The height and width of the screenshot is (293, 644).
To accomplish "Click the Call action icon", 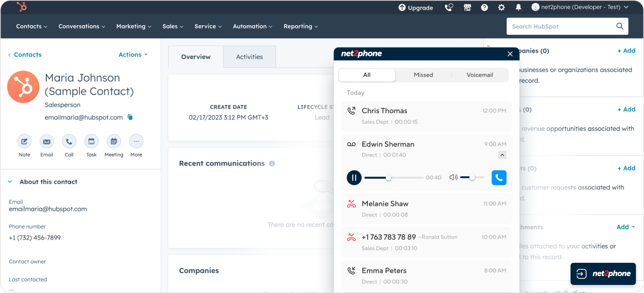I will [69, 141].
